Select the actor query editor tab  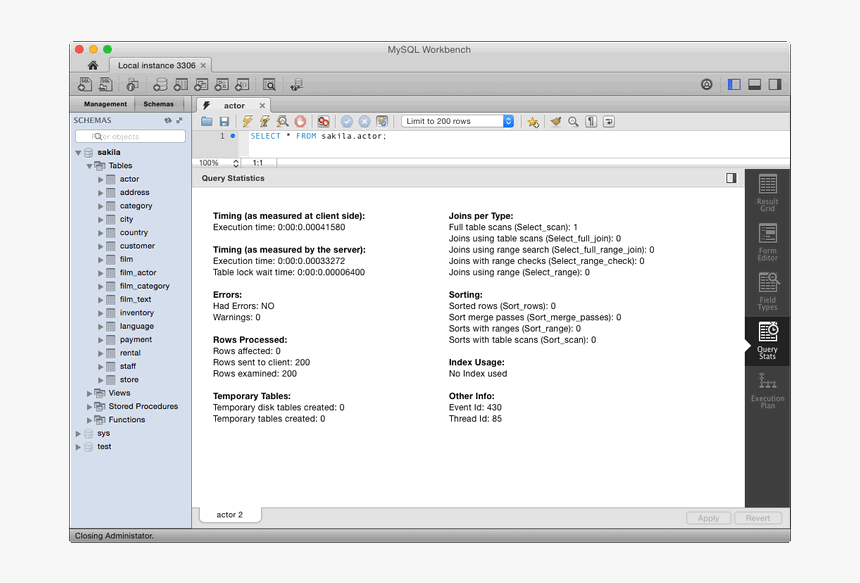(234, 105)
